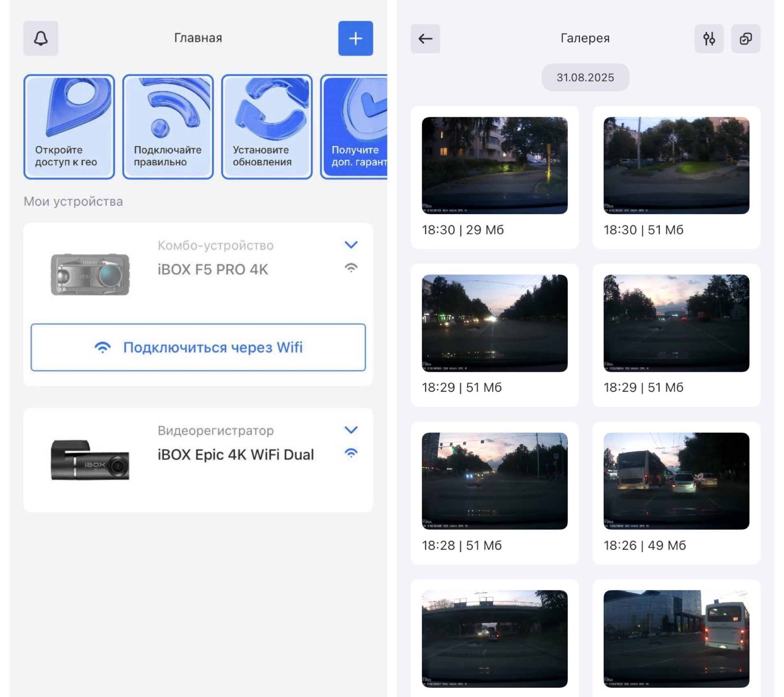Image resolution: width=784 pixels, height=697 pixels.
Task: Open the 18:28 | 51 Мб video thumbnail
Action: 494,481
